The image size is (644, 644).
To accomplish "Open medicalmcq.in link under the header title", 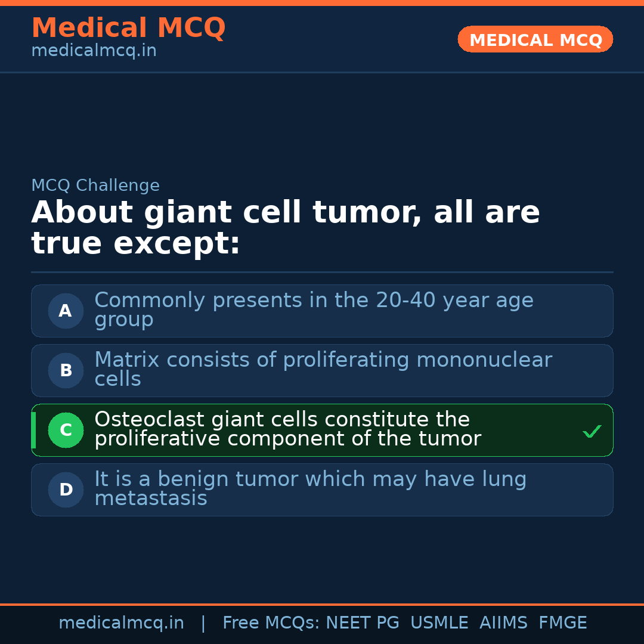I will tap(94, 51).
